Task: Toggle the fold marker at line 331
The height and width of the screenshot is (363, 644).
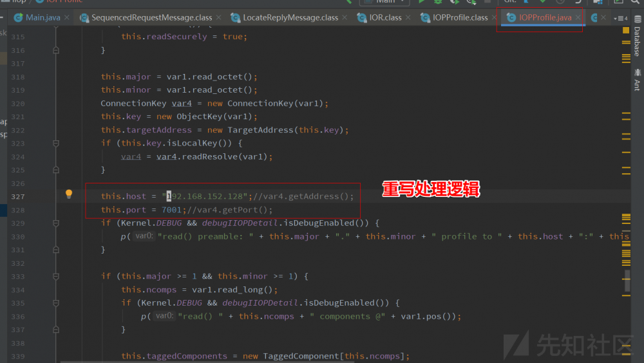Action: coord(56,250)
